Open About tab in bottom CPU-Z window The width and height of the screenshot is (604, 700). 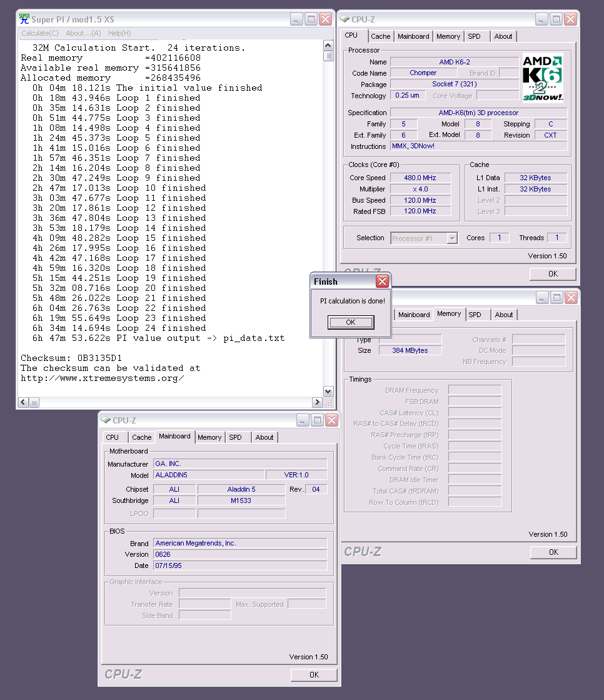click(x=264, y=437)
